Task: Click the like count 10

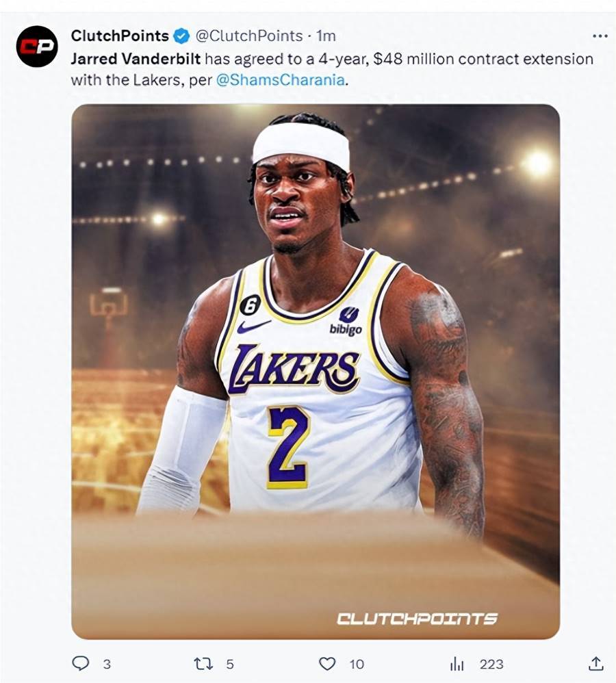Action: point(357,664)
